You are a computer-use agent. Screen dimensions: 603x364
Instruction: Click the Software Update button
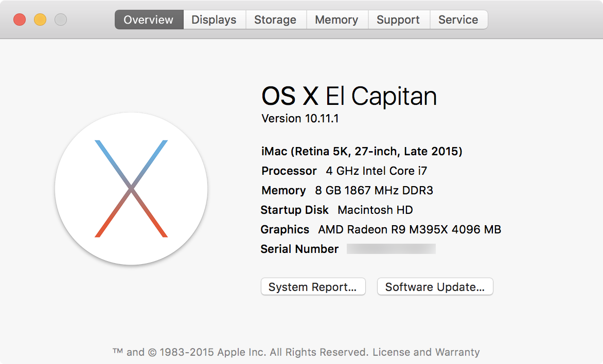435,287
